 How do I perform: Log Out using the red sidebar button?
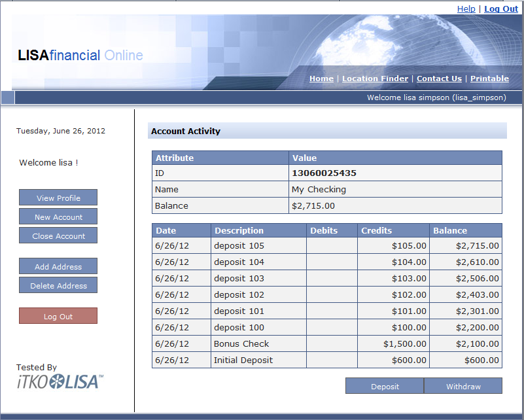[58, 315]
